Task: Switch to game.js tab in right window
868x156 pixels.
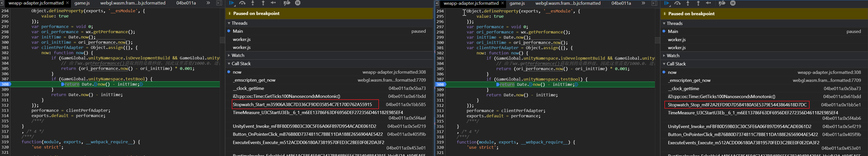Action: point(517,3)
